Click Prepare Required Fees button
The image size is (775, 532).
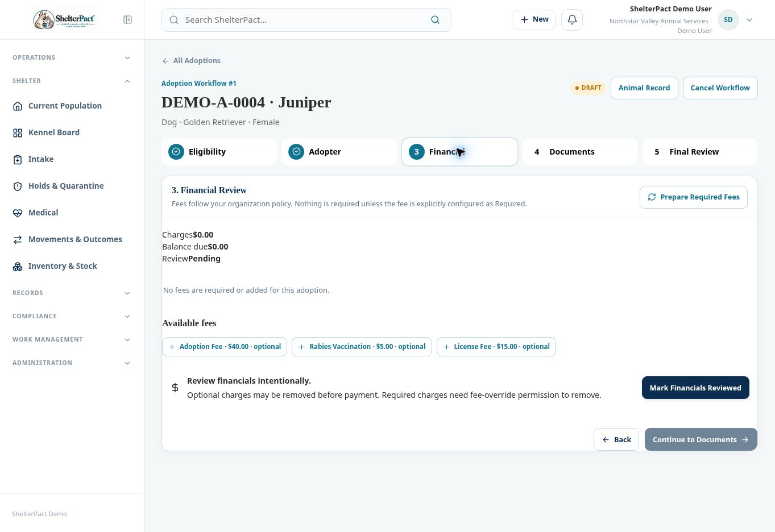(x=694, y=197)
